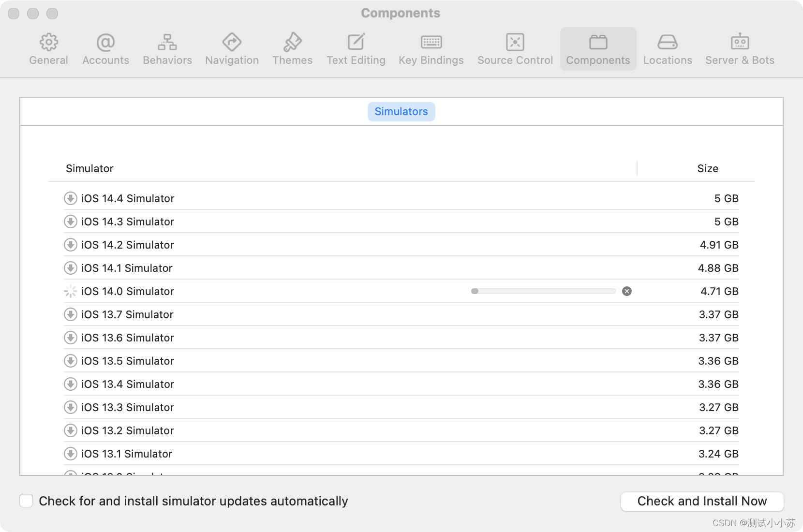
Task: Click the Size column header
Action: point(708,168)
